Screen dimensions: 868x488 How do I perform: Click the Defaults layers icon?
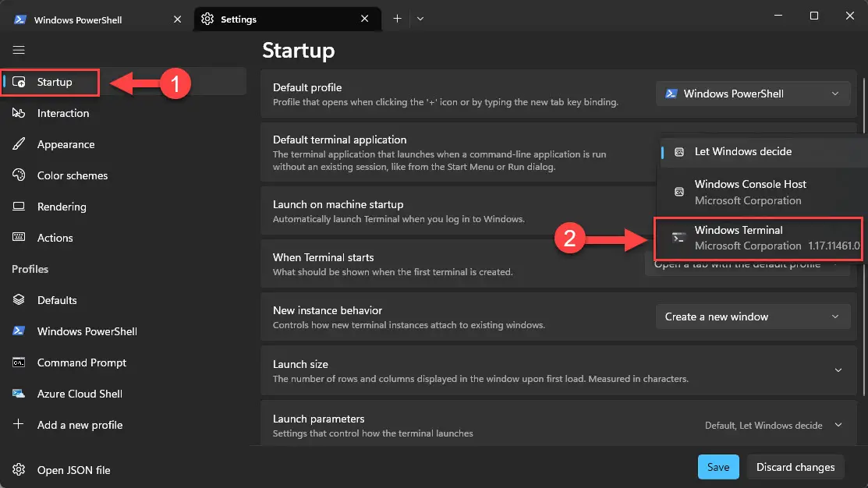point(19,300)
